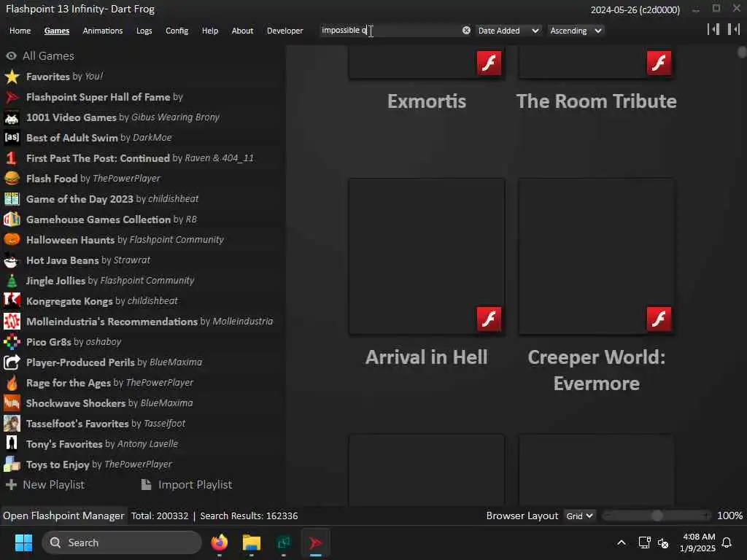
Task: Toggle the right sidebar visibility
Action: [x=734, y=29]
